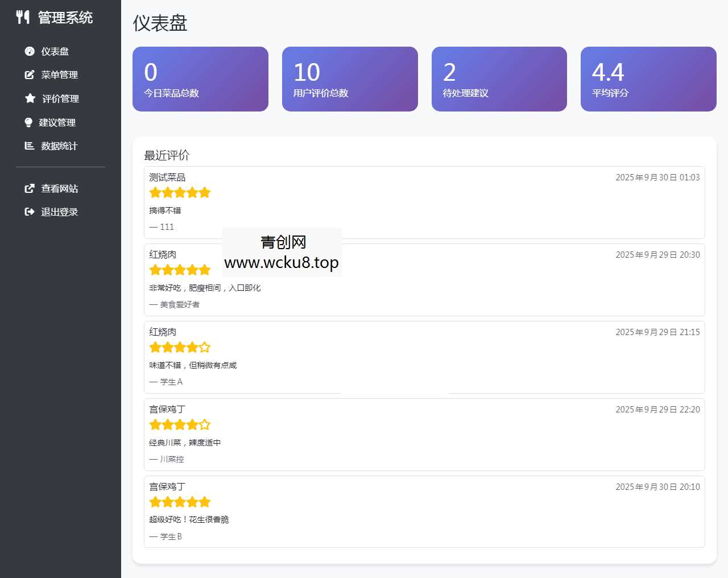Select 建议管理 from the sidebar
Screen dimensions: 728x578
tap(57, 122)
